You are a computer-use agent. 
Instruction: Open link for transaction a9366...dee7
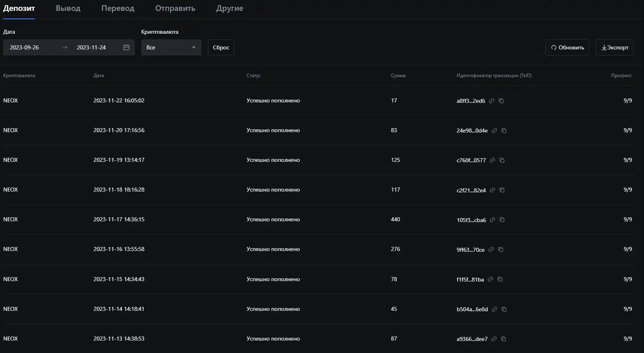494,339
